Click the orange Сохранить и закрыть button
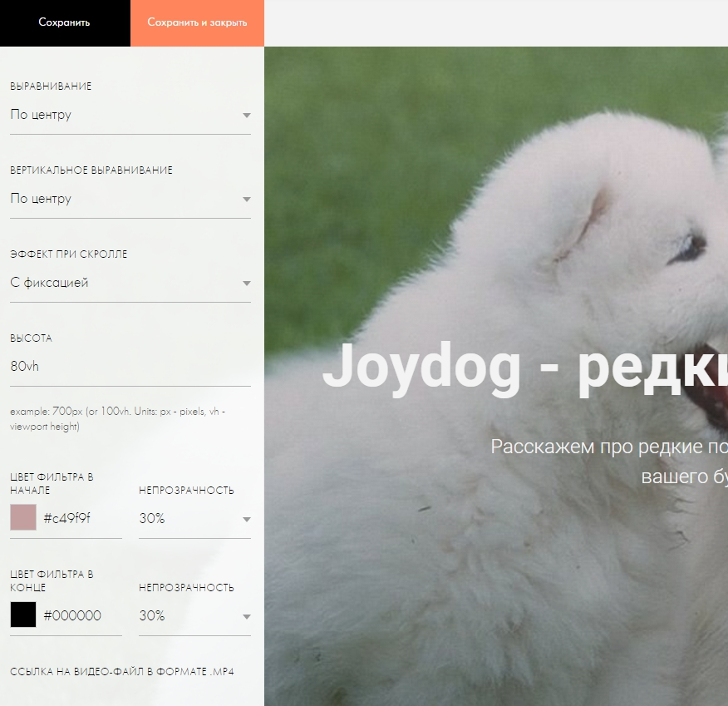This screenshot has width=728, height=706. [x=197, y=22]
